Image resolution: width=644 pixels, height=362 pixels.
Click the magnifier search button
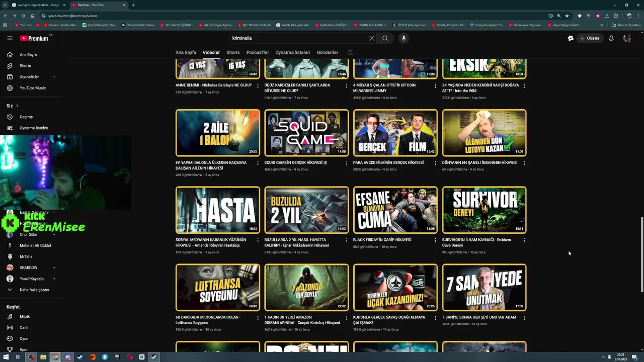(385, 38)
